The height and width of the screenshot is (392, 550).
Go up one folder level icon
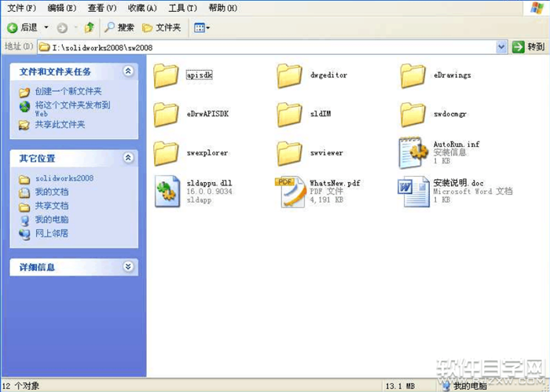pyautogui.click(x=90, y=27)
